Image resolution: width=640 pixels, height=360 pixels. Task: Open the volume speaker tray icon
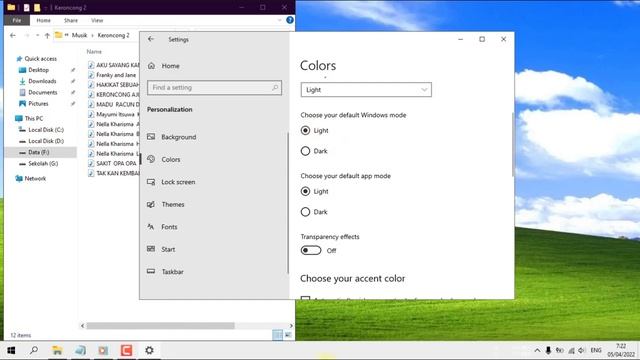pos(582,350)
